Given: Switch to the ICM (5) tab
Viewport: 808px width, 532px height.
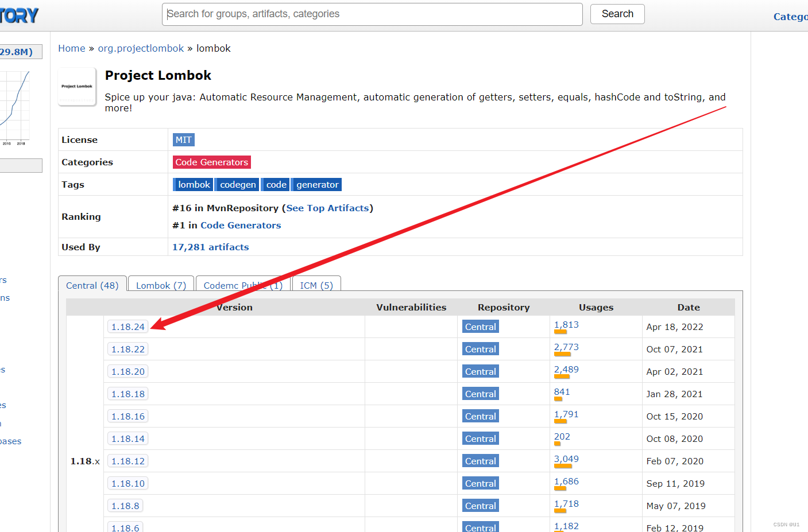Looking at the screenshot, I should click(x=316, y=285).
